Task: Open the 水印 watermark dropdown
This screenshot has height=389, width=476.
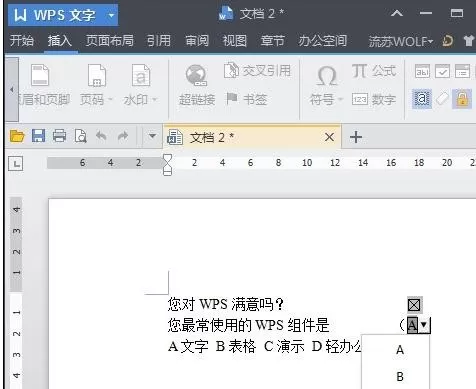Action: point(140,85)
